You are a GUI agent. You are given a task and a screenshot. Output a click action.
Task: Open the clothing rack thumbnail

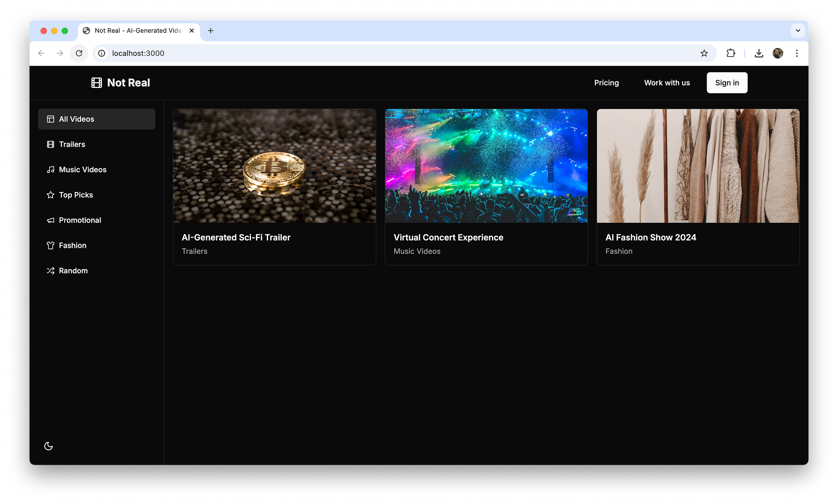pos(698,166)
